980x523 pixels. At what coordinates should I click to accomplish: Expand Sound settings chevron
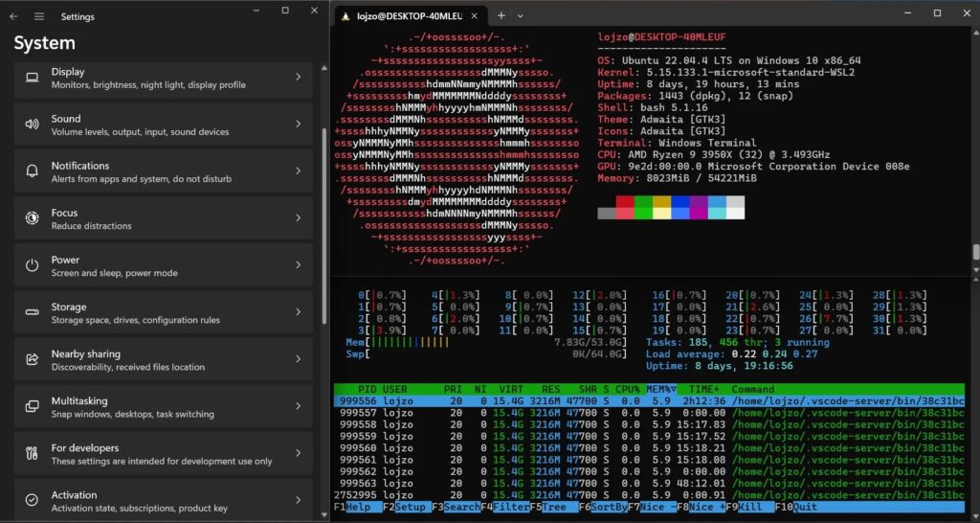299,124
